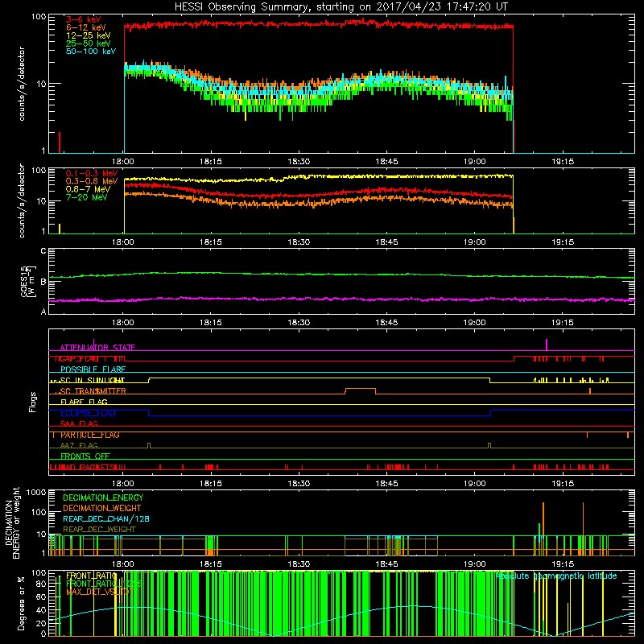The height and width of the screenshot is (644, 644).
Task: Select the 50-100 keV legend label
Action: [x=91, y=52]
